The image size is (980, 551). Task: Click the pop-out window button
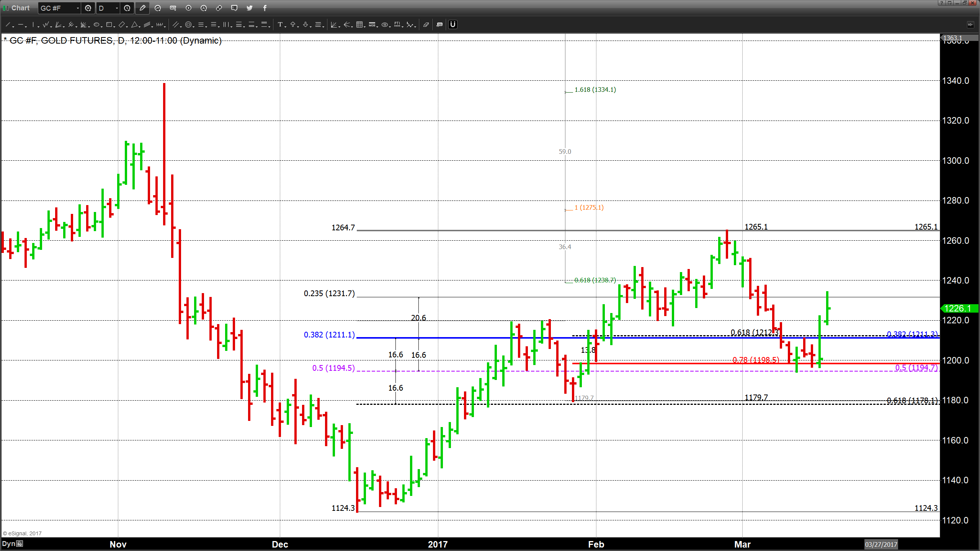[x=949, y=3]
